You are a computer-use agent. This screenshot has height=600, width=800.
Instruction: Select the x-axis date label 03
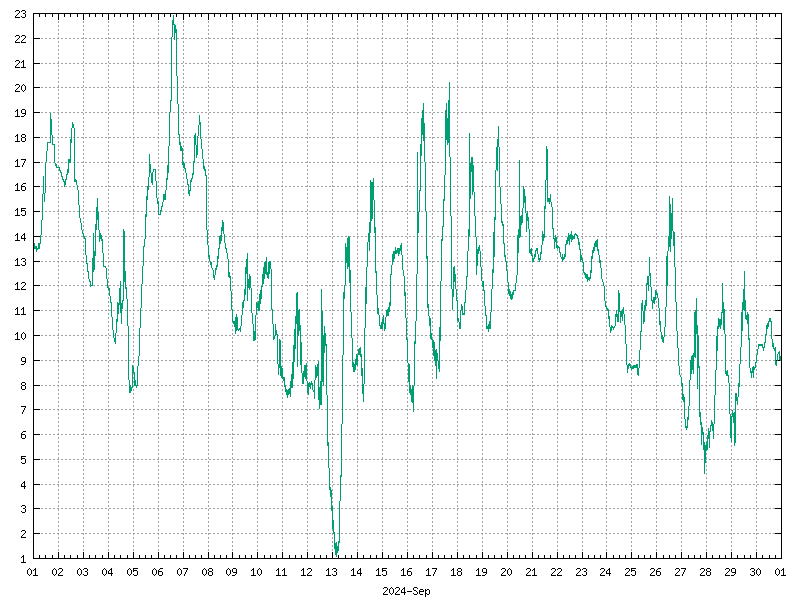(83, 572)
